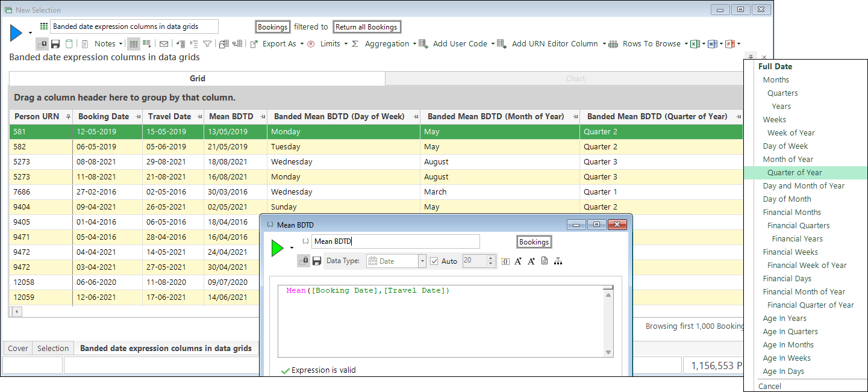Click the sigma Aggregation icon
The height and width of the screenshot is (392, 868).
tap(355, 44)
